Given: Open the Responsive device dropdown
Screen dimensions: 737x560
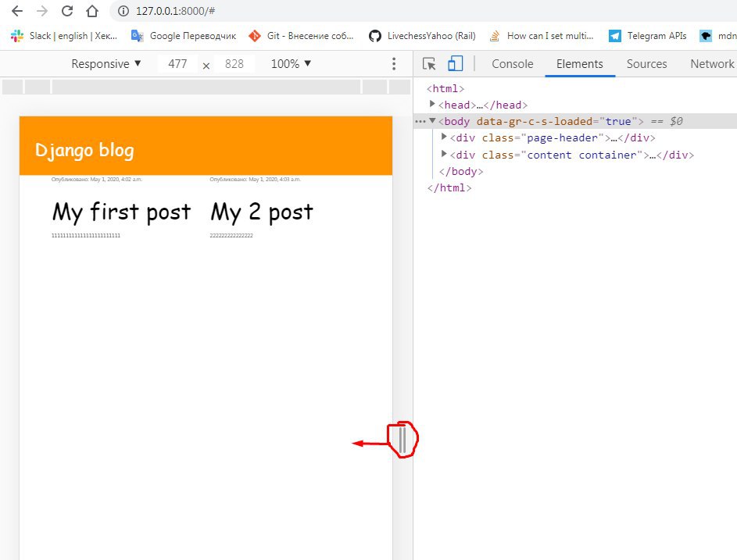Looking at the screenshot, I should pyautogui.click(x=106, y=63).
